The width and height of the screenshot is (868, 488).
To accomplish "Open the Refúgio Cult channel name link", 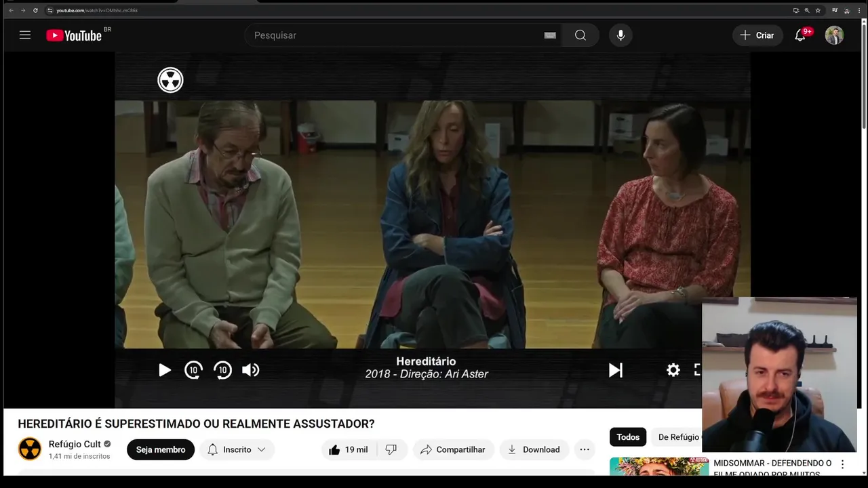I will (75, 444).
